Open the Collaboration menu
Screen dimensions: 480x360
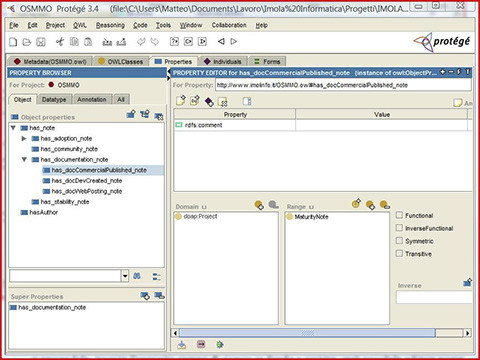[x=229, y=25]
